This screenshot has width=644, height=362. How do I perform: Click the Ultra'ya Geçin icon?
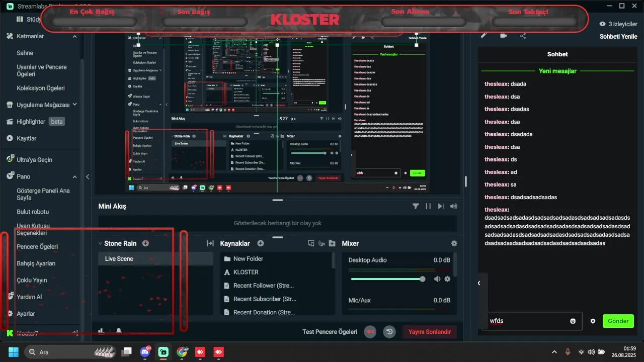pos(10,159)
